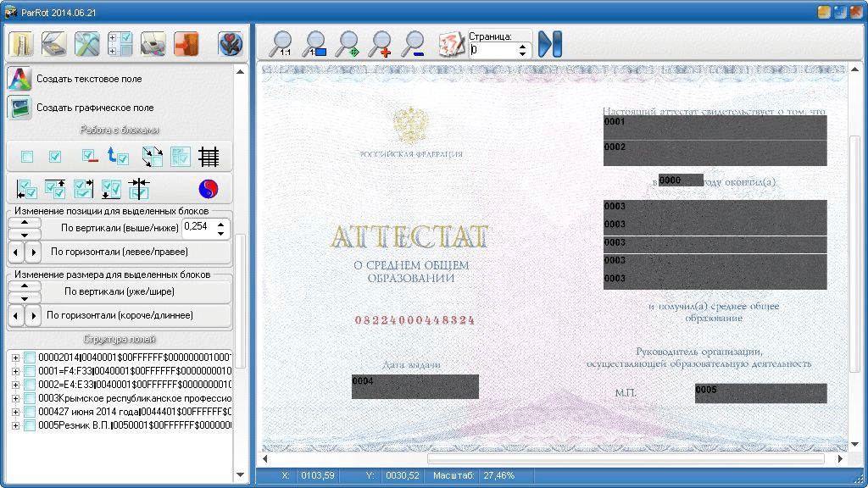Click the red-blue yin-yang icon
This screenshot has width=868, height=488.
click(209, 189)
